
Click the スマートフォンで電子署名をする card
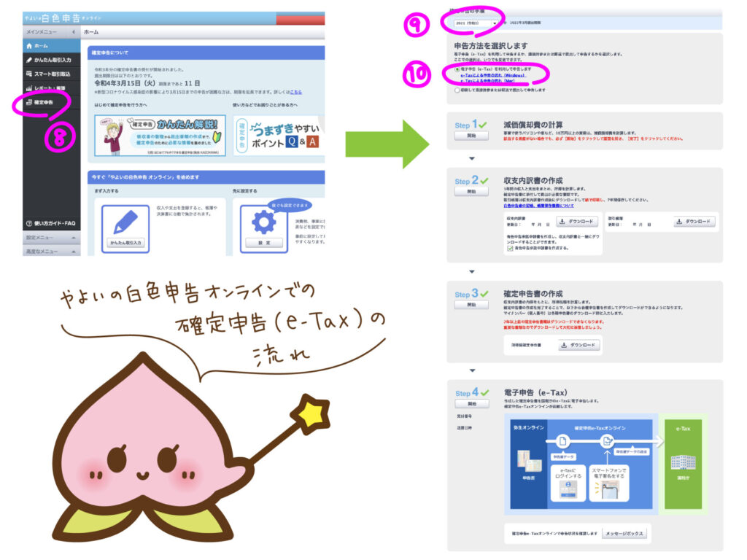(x=609, y=483)
